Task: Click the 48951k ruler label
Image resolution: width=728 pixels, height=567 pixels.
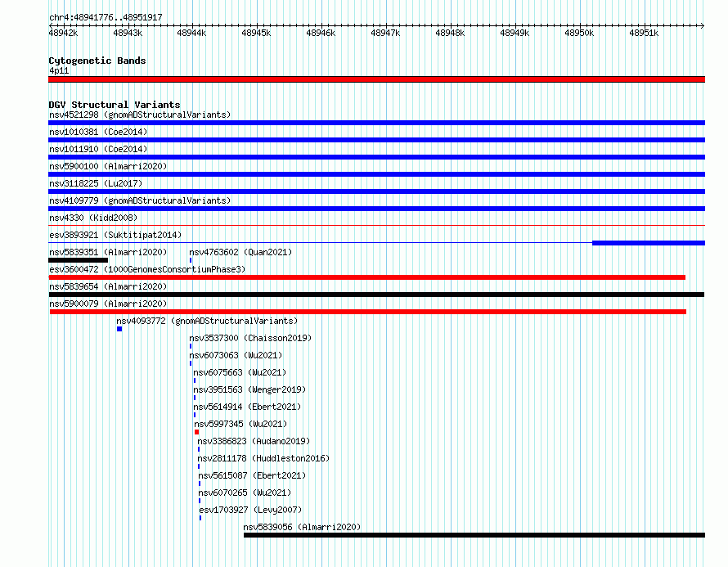Action: pyautogui.click(x=644, y=33)
